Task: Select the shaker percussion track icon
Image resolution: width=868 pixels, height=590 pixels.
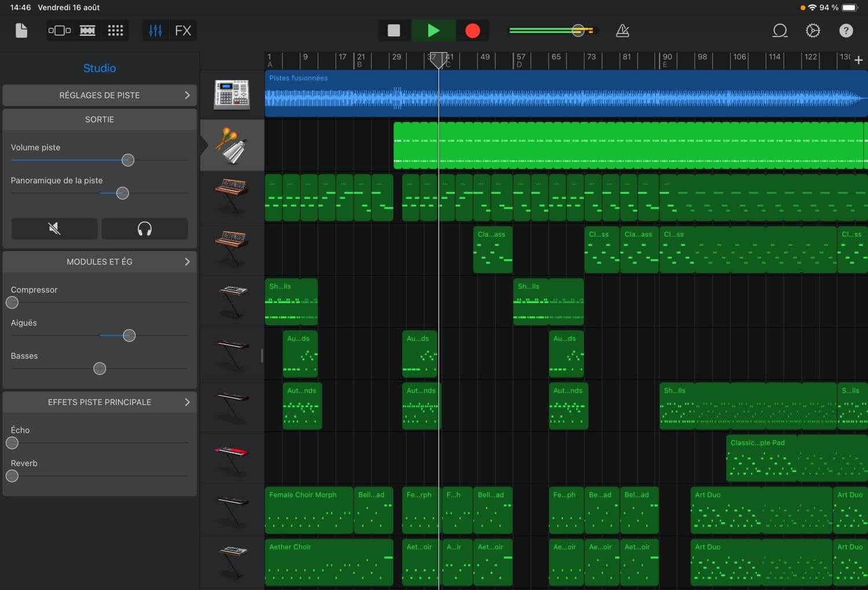Action: pyautogui.click(x=231, y=145)
